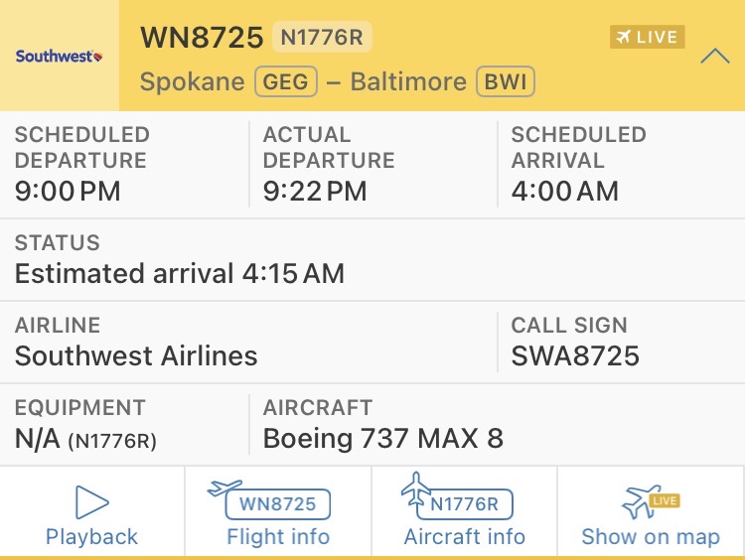Click the Aircraft info label
Screen dimensions: 745x560
point(464,537)
